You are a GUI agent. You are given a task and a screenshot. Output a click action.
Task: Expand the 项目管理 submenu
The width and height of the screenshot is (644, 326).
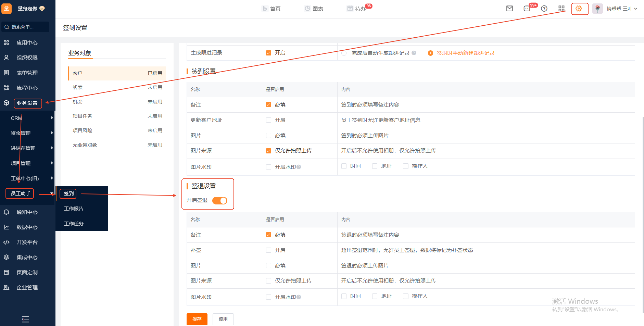coord(52,163)
